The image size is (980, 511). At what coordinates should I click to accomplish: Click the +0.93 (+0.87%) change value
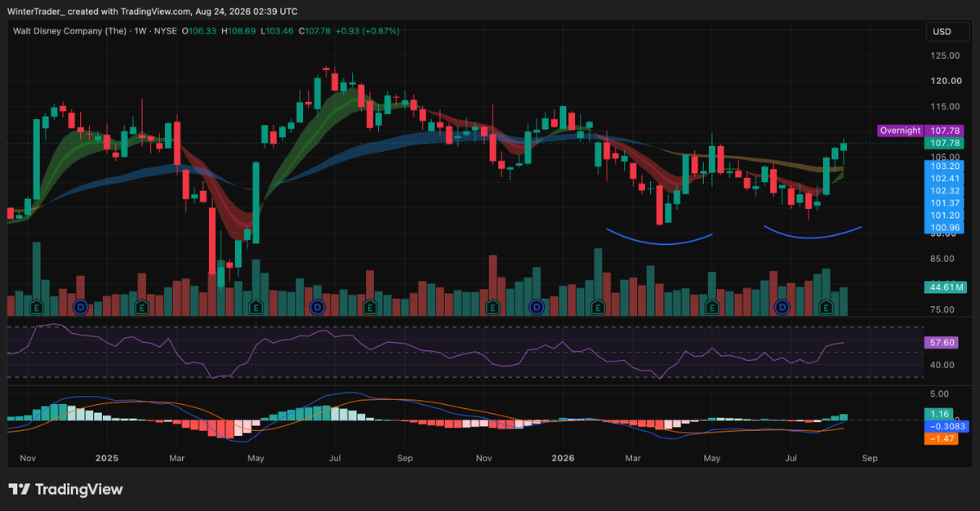point(366,31)
